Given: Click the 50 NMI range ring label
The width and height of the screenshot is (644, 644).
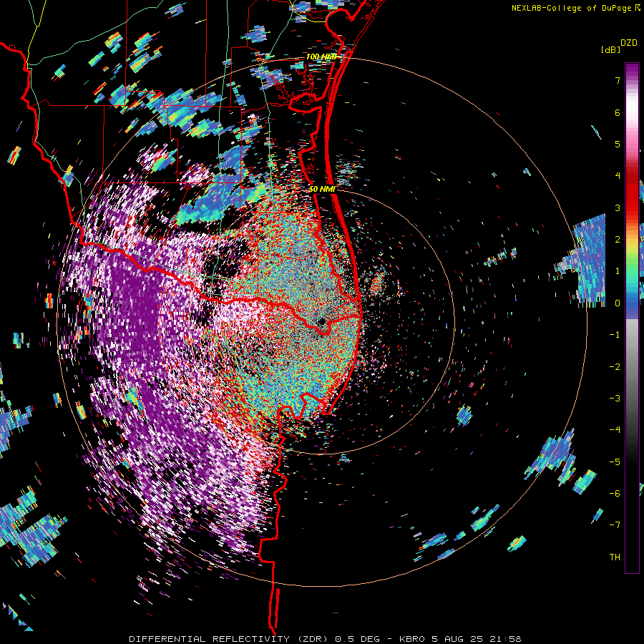Looking at the screenshot, I should pyautogui.click(x=322, y=189).
